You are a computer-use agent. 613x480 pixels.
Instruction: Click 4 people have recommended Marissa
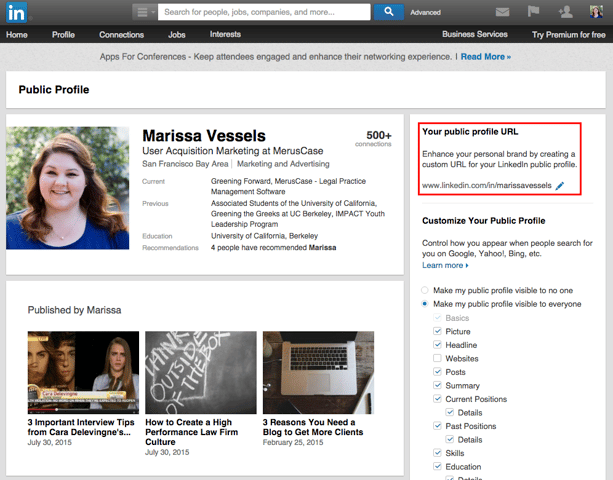click(274, 248)
